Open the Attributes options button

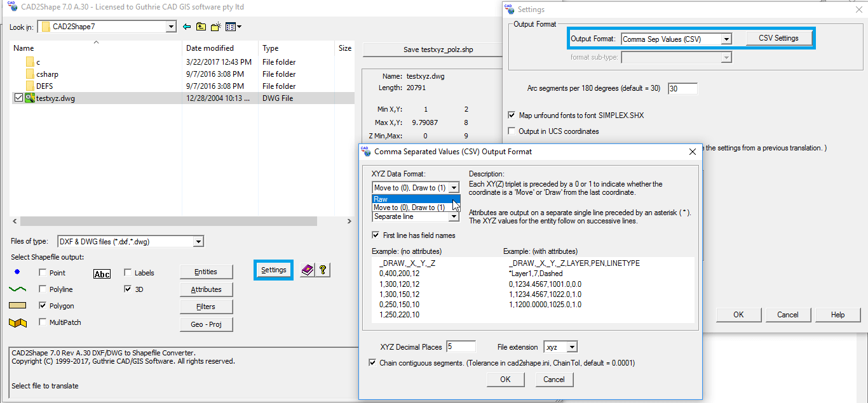[206, 289]
